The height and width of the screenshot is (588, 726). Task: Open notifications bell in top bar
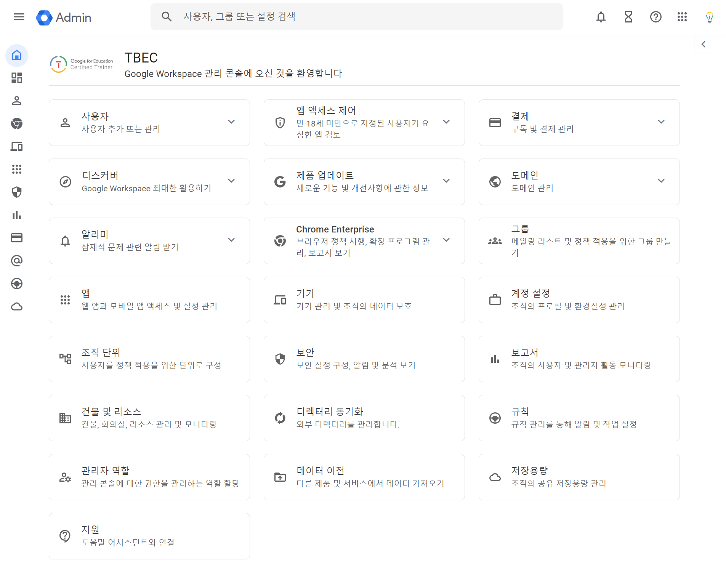tap(601, 17)
